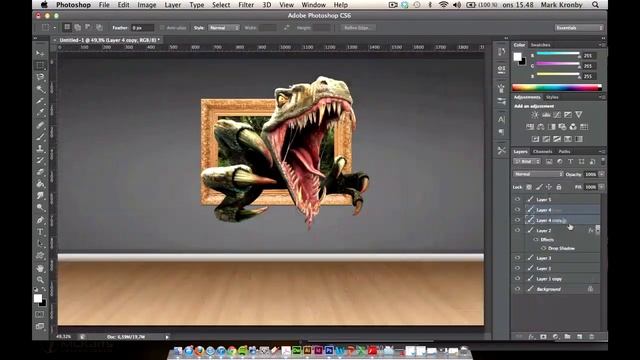This screenshot has width=640, height=360.
Task: Open the Image menu
Action: pyautogui.click(x=147, y=5)
